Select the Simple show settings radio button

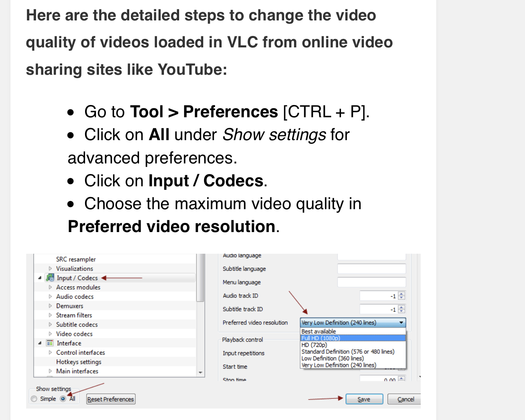(x=34, y=399)
